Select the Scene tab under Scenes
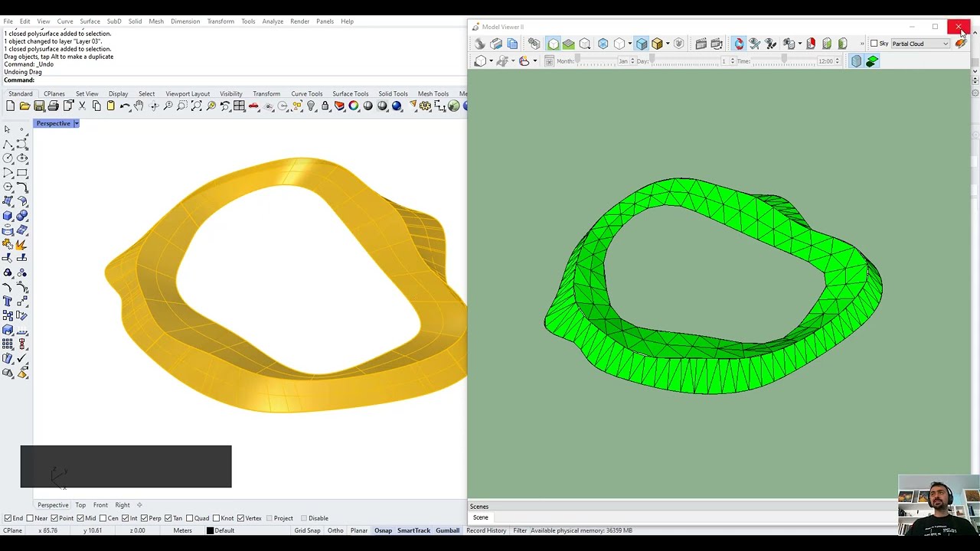The width and height of the screenshot is (980, 551). tap(480, 517)
